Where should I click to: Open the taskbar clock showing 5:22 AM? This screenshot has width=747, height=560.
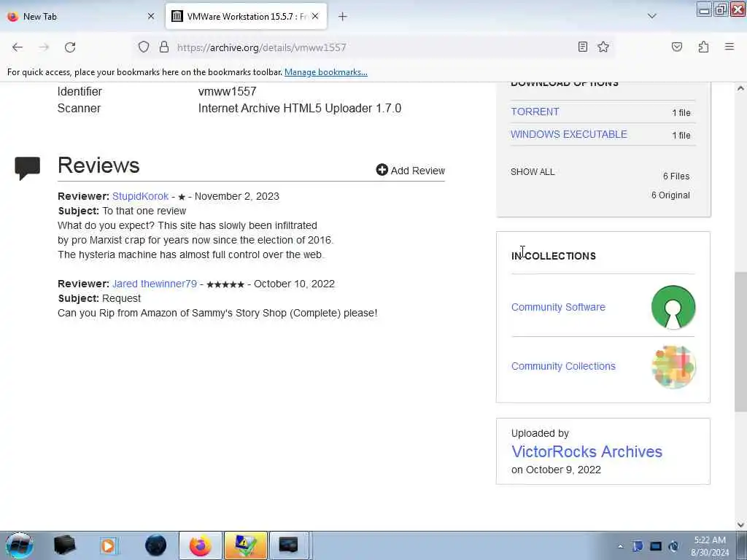(709, 546)
